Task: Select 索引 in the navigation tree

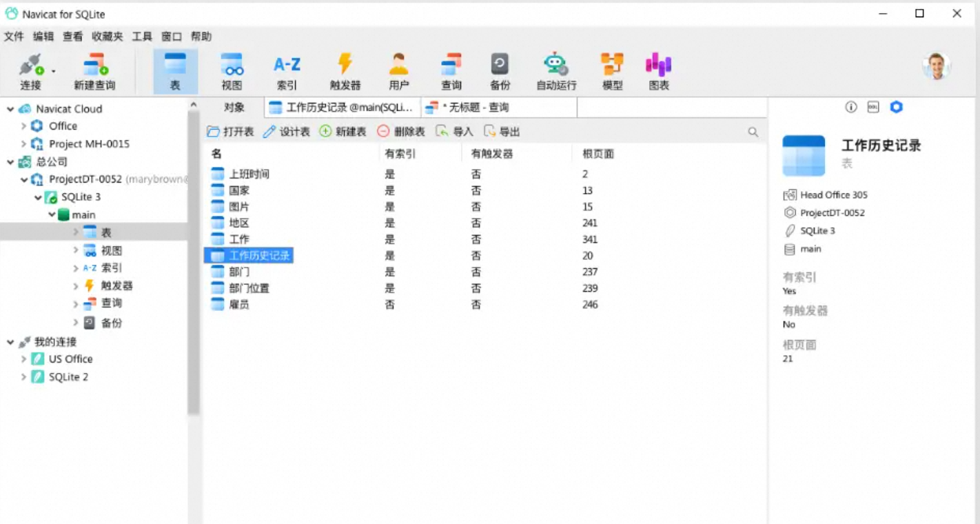Action: coord(112,268)
